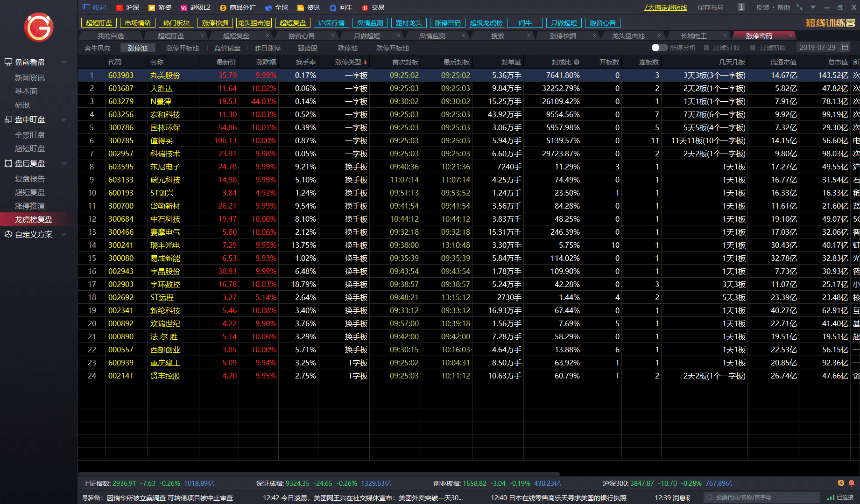
Task: Toggle the 涨停分析 switch
Action: pos(659,48)
